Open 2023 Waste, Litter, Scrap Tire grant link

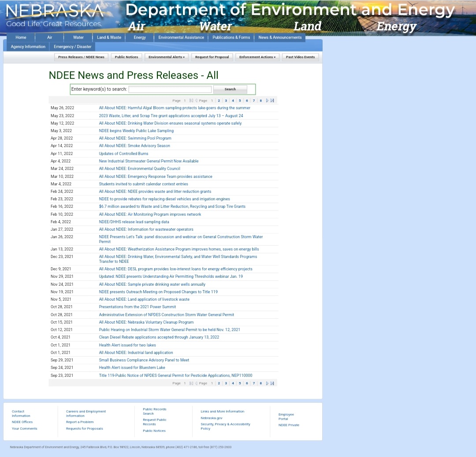point(171,116)
